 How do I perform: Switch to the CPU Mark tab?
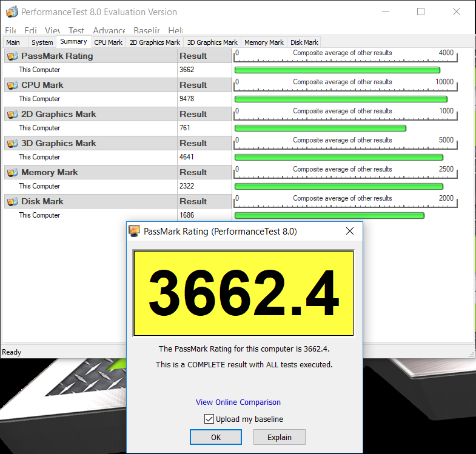(x=108, y=42)
